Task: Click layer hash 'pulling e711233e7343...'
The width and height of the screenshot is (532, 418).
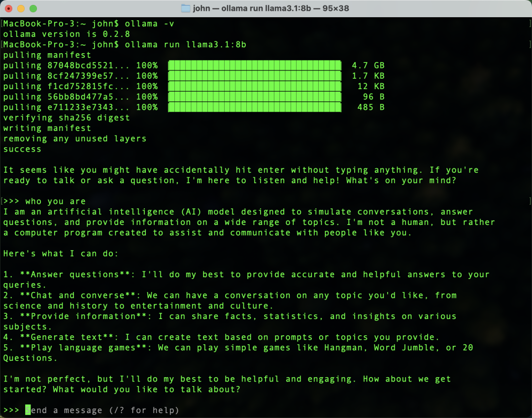Action: click(66, 107)
